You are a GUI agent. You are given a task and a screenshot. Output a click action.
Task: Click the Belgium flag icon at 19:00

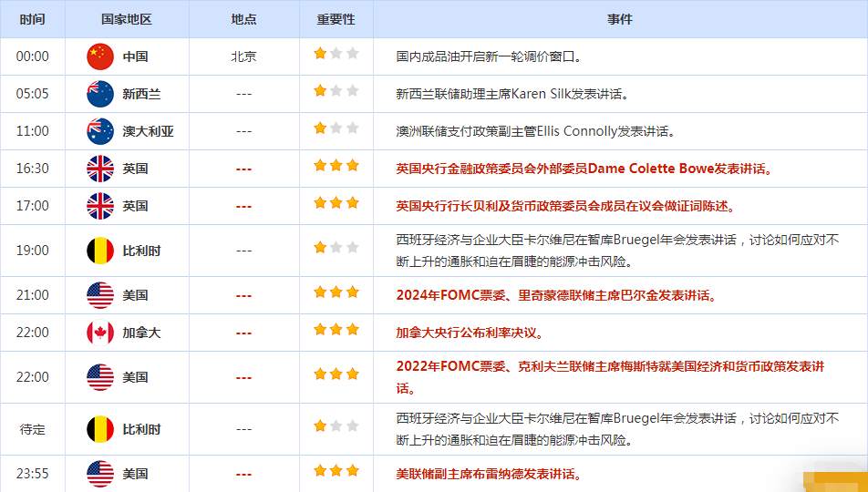(100, 251)
